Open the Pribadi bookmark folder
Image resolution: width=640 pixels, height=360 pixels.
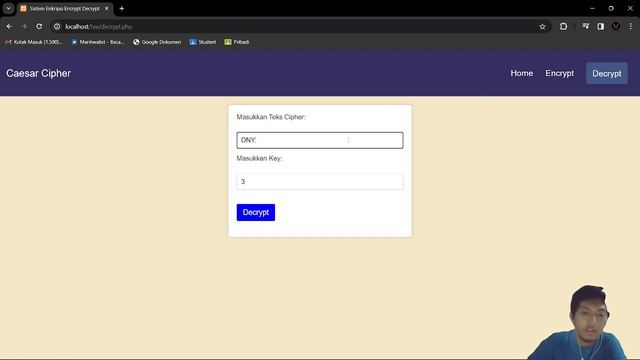[237, 42]
